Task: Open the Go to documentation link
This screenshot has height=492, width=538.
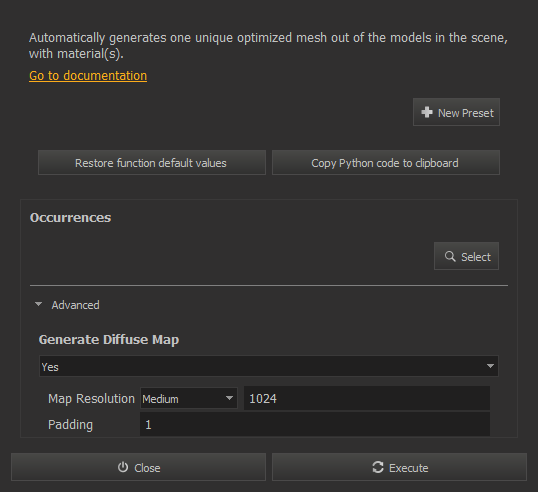Action: (x=88, y=75)
